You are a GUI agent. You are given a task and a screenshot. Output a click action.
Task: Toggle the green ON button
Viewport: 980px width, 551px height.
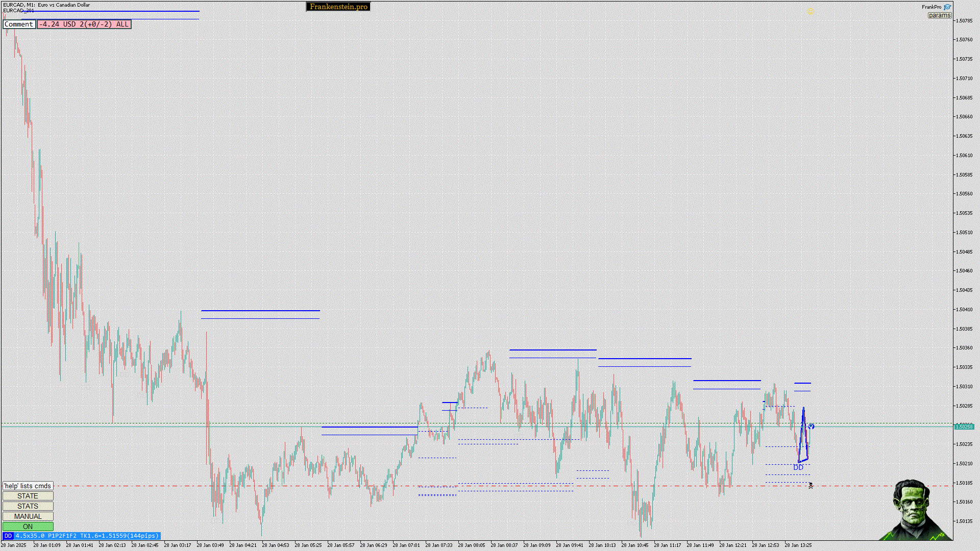[x=28, y=527]
